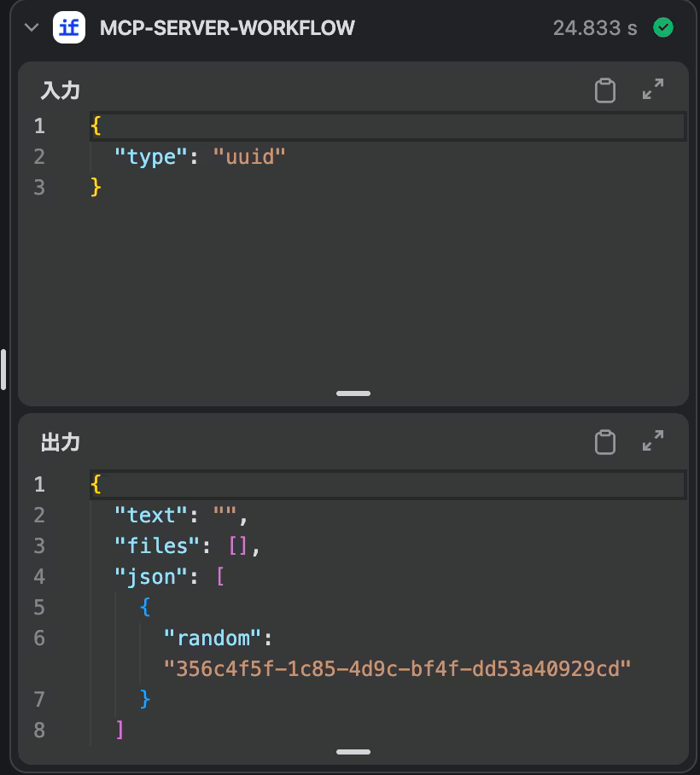Screen dimensions: 700x775
Task: Click the MCP-SERVER-WORKFLOW title
Action: coord(227,27)
